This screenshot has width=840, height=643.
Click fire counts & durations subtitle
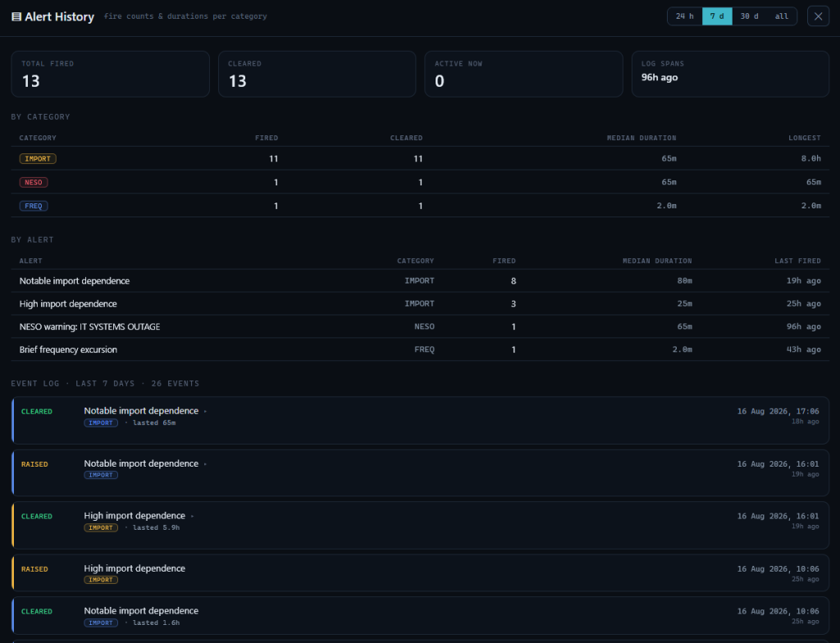pyautogui.click(x=185, y=16)
